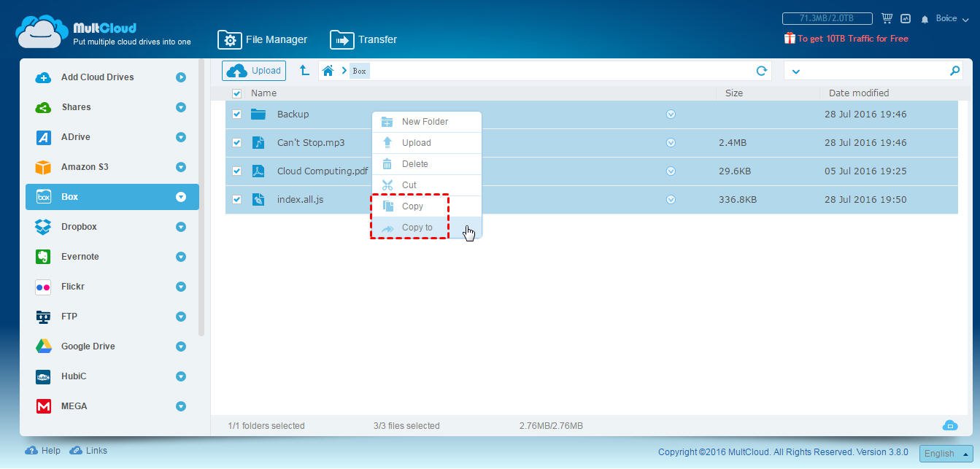Click the traffic stats chart icon

tap(906, 18)
